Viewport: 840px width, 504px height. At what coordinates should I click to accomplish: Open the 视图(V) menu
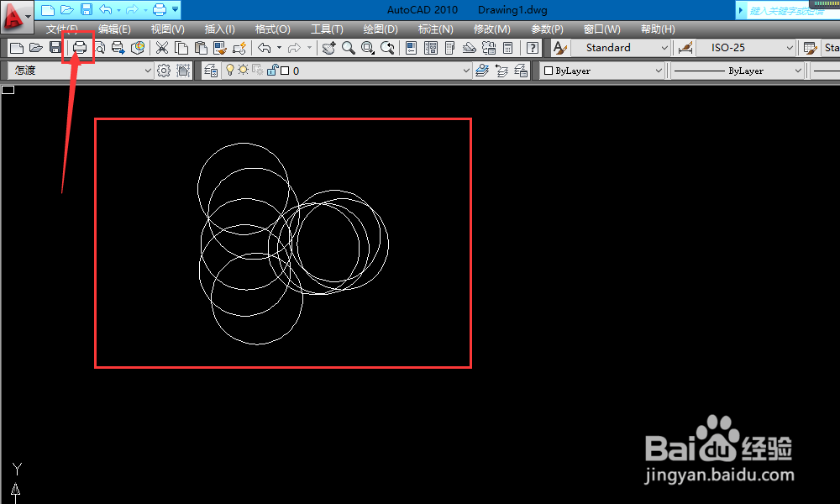click(x=168, y=29)
